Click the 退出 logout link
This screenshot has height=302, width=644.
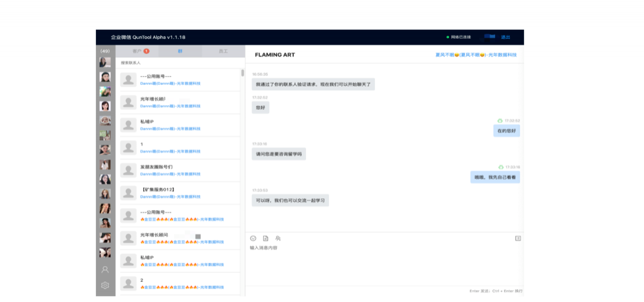pos(506,37)
